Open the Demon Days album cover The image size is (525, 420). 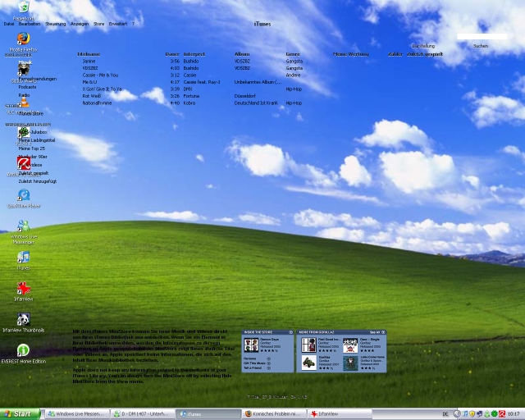(x=251, y=345)
